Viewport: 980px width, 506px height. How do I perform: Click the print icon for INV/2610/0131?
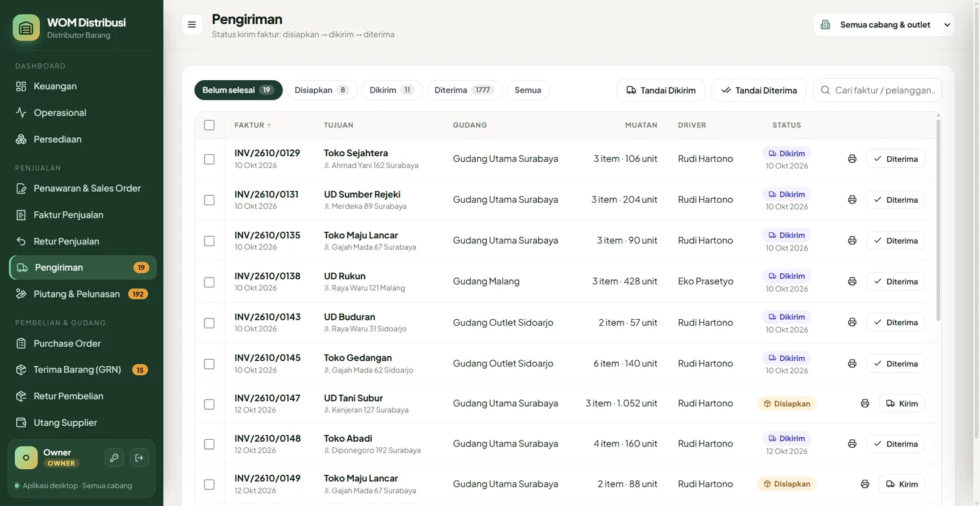pos(852,200)
